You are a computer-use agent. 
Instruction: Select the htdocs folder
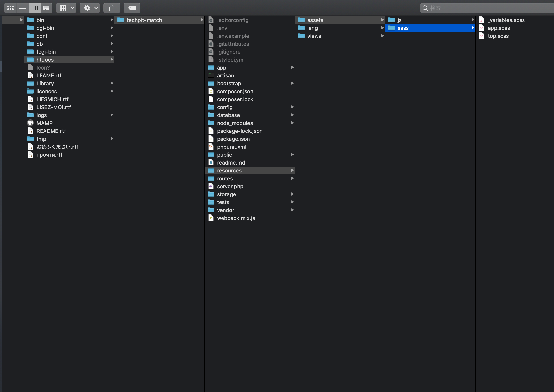[x=69, y=60]
